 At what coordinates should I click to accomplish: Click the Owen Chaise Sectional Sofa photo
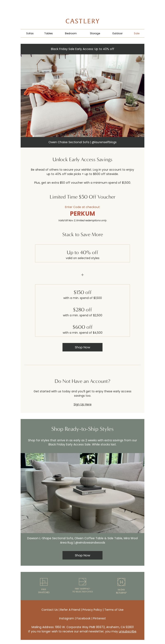pos(82,95)
